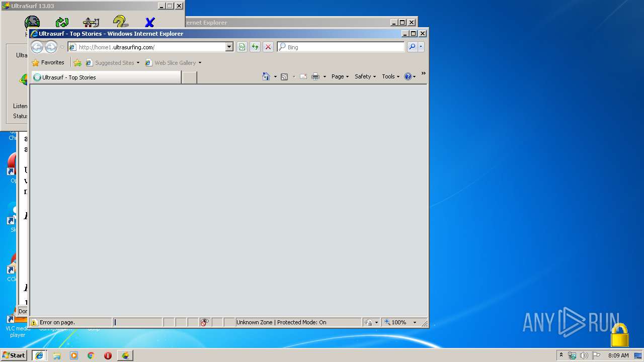Toggle Compatibility View icon

(242, 47)
